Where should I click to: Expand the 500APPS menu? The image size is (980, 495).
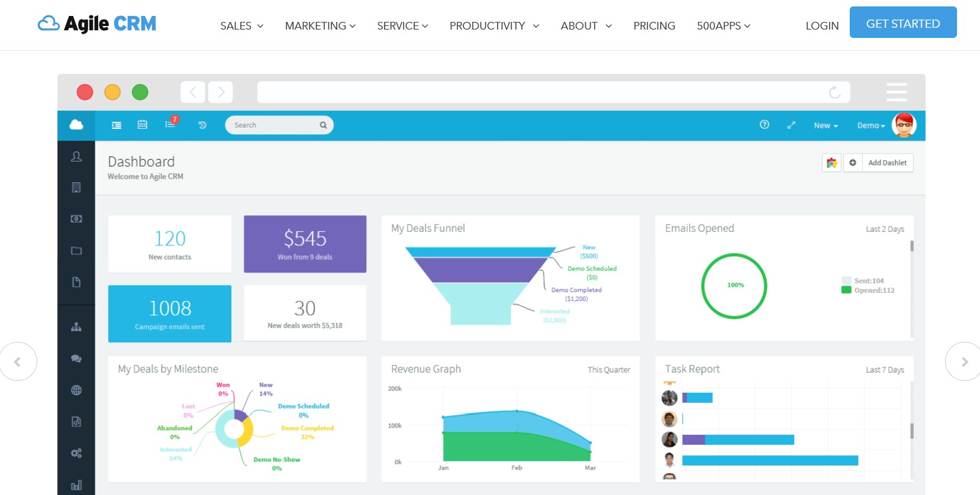(x=723, y=26)
